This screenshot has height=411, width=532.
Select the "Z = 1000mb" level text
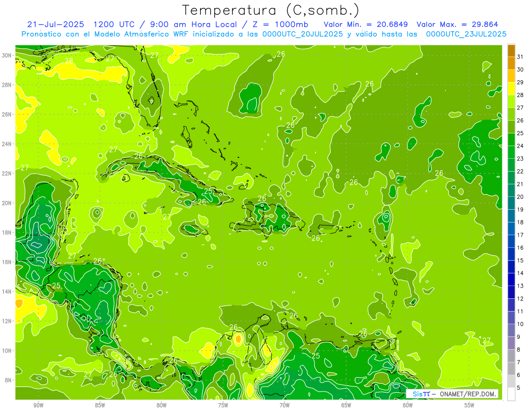[x=281, y=24]
